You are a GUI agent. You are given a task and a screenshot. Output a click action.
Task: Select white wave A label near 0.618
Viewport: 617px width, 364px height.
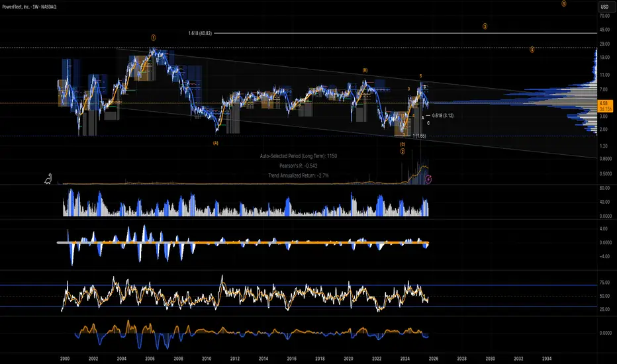pos(423,118)
